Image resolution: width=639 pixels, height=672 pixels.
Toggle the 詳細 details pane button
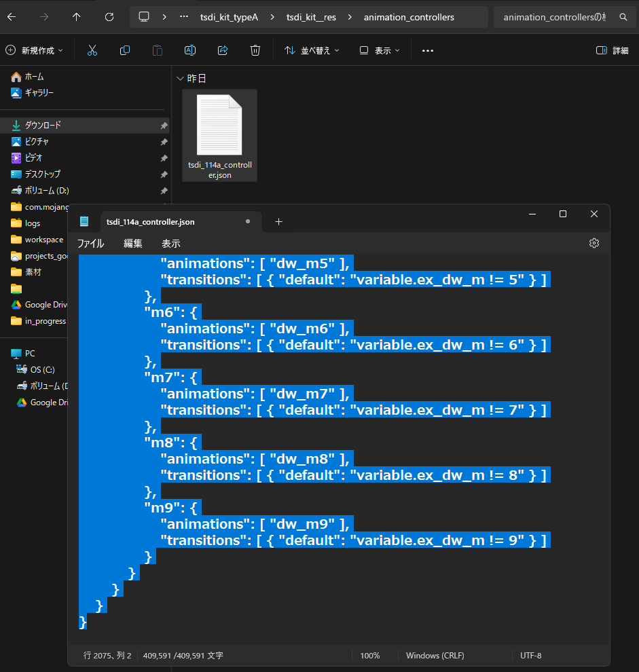click(612, 50)
